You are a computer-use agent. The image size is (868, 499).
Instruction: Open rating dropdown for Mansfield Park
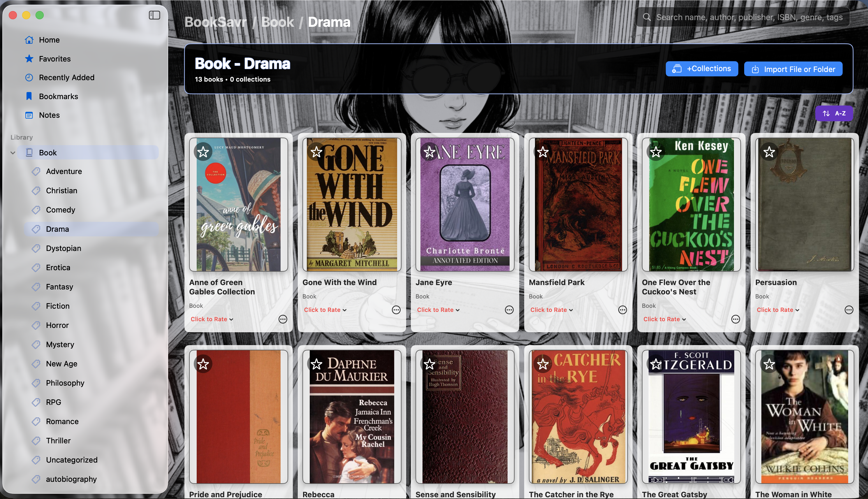click(552, 310)
